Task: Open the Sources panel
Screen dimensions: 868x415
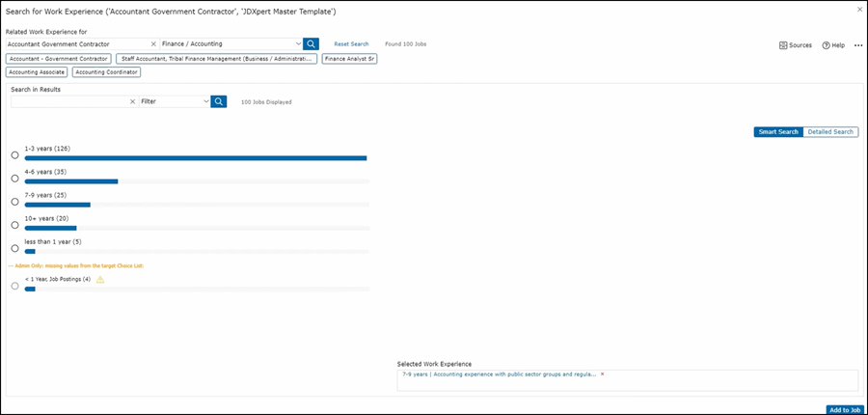Action: click(796, 45)
